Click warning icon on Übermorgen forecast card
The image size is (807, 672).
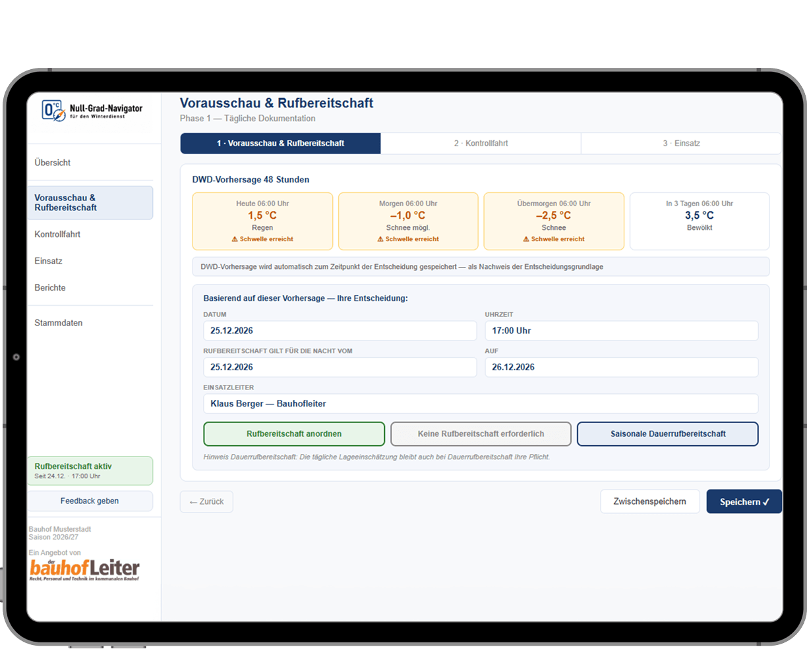click(526, 239)
